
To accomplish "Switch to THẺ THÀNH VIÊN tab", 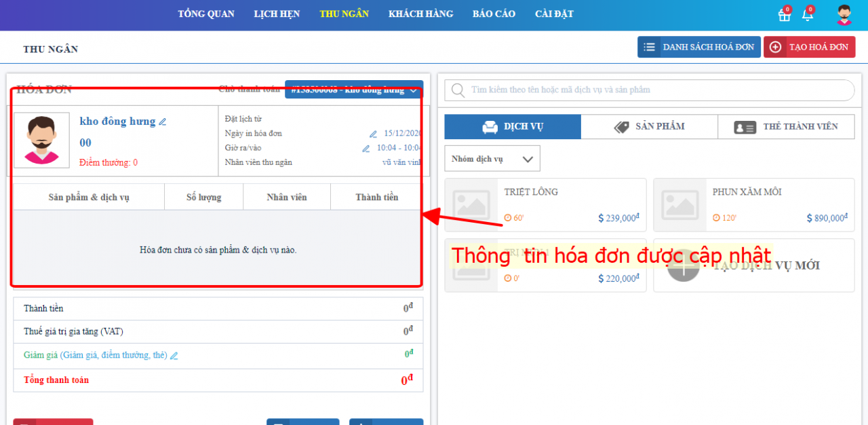I will [x=786, y=127].
